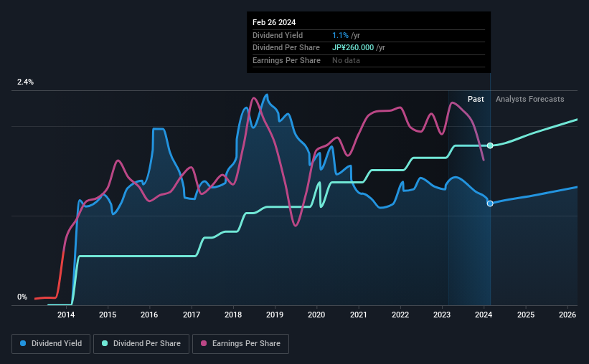
Task: Toggle the Dividend Per Share legend button
Action: point(141,343)
